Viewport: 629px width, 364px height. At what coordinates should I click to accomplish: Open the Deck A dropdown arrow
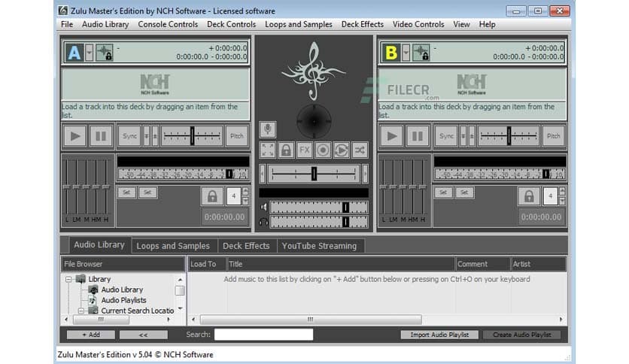pos(89,53)
